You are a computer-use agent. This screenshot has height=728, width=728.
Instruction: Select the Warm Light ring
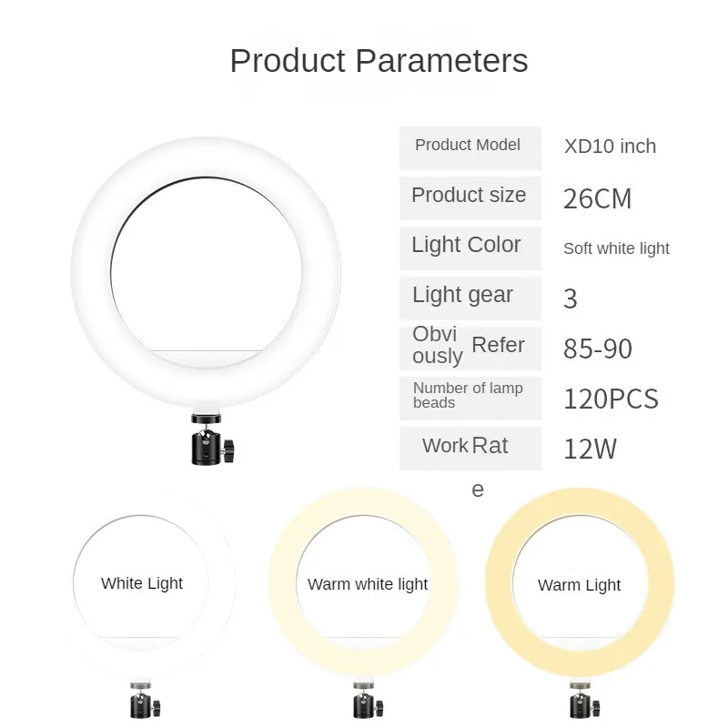point(580,583)
